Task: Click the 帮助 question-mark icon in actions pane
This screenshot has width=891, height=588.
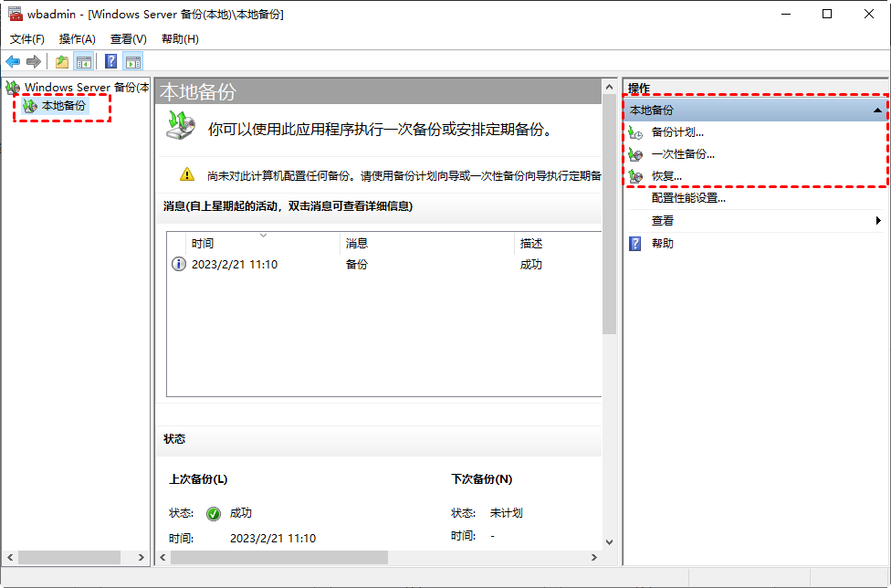Action: [x=635, y=244]
